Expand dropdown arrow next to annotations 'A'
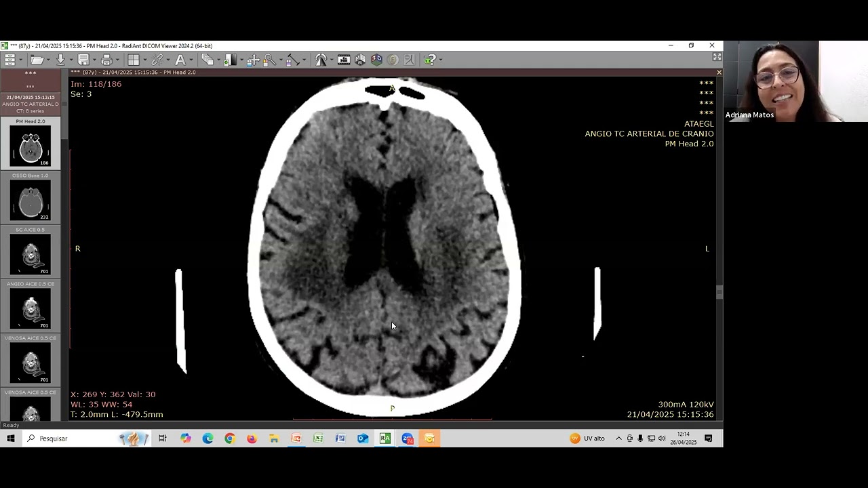This screenshot has width=868, height=488. pos(191,60)
